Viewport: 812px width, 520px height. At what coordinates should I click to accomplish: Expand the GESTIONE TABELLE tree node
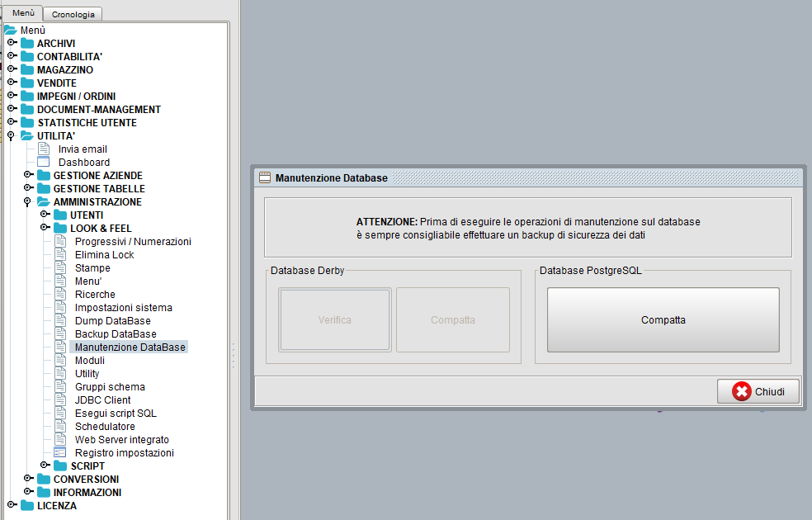pos(29,187)
